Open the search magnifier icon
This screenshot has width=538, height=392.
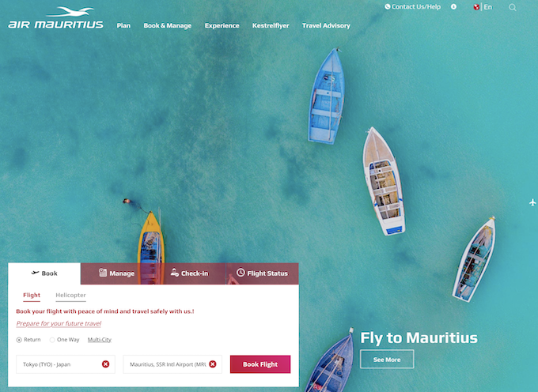point(512,8)
